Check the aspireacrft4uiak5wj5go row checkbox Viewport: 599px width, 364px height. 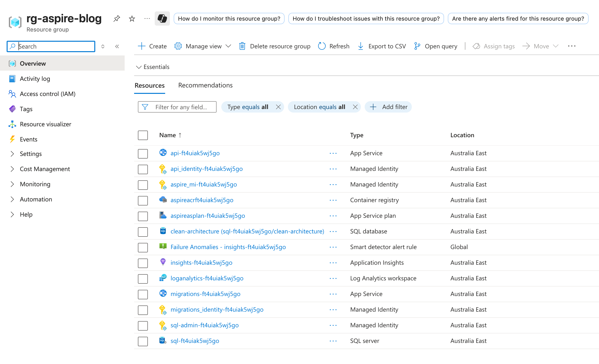[x=143, y=200]
